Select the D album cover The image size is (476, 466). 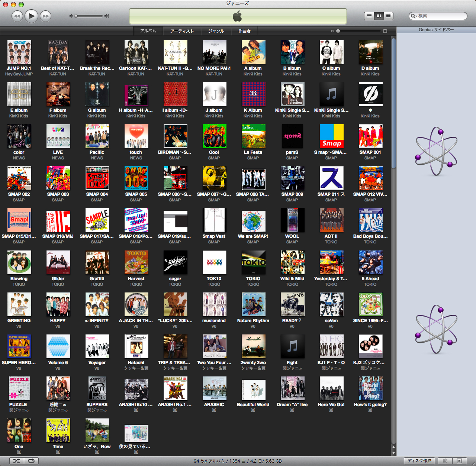[x=370, y=52]
